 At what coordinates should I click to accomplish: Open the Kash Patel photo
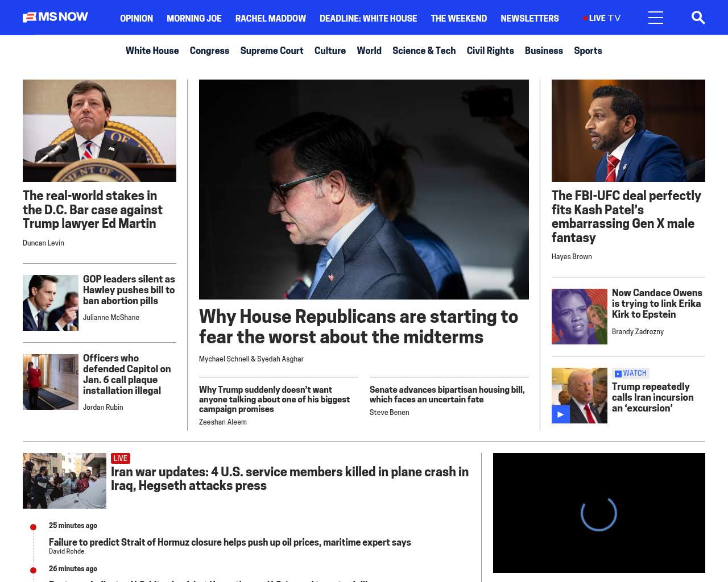click(x=628, y=131)
